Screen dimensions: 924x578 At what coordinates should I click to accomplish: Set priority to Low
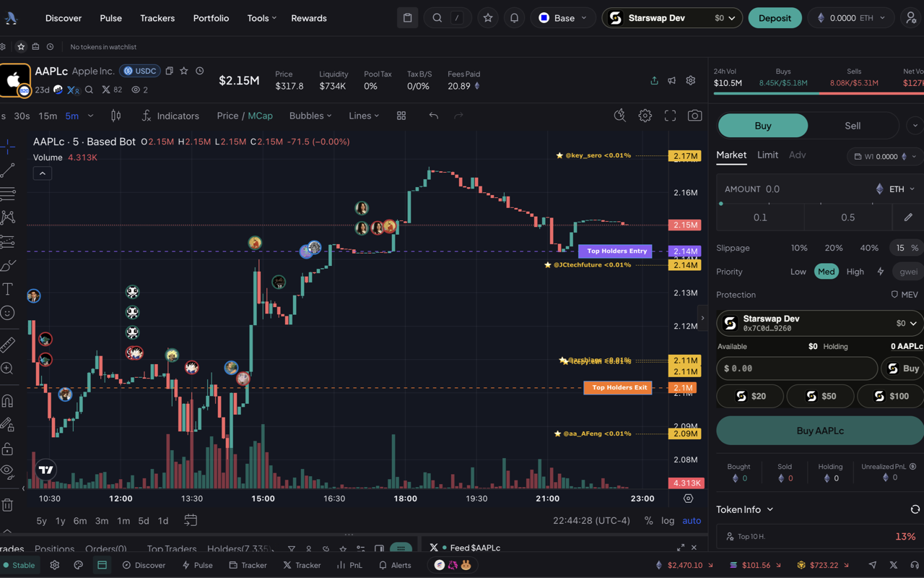pyautogui.click(x=798, y=272)
